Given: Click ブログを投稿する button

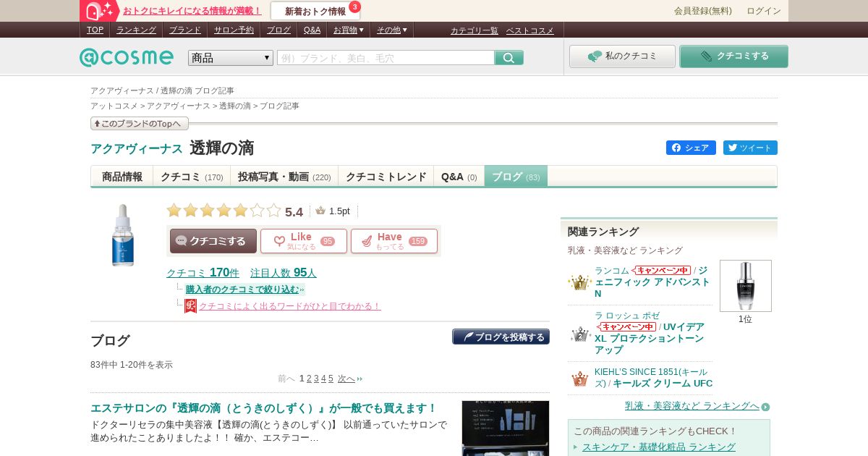Looking at the screenshot, I should click(501, 337).
